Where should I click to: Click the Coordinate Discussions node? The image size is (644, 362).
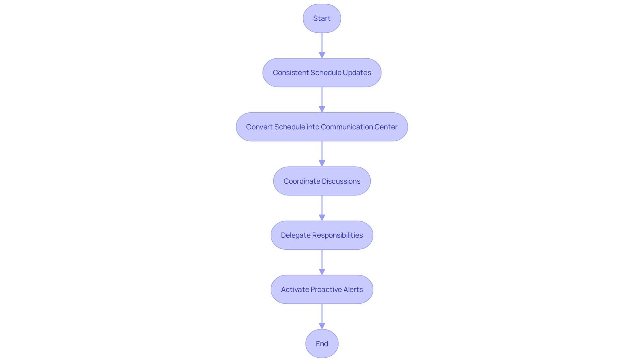322,181
